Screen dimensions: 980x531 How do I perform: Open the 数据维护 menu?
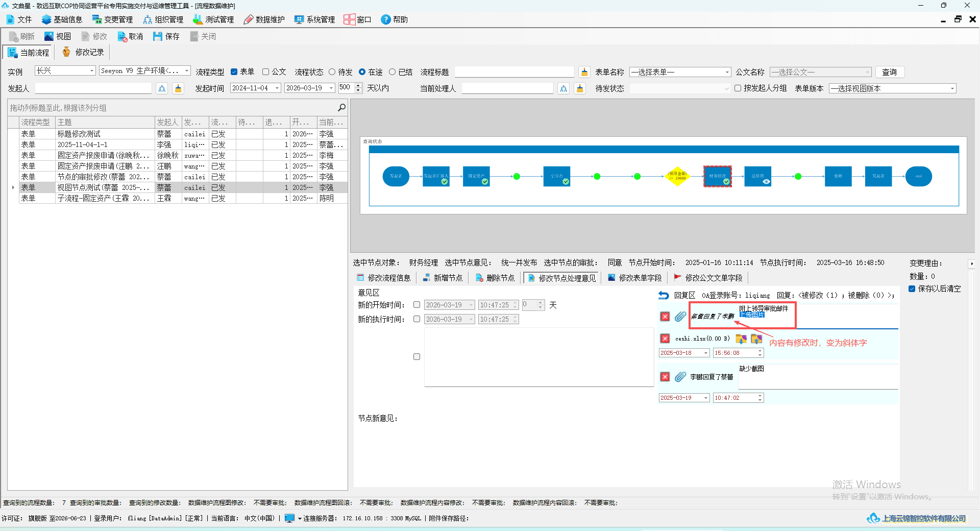(264, 19)
